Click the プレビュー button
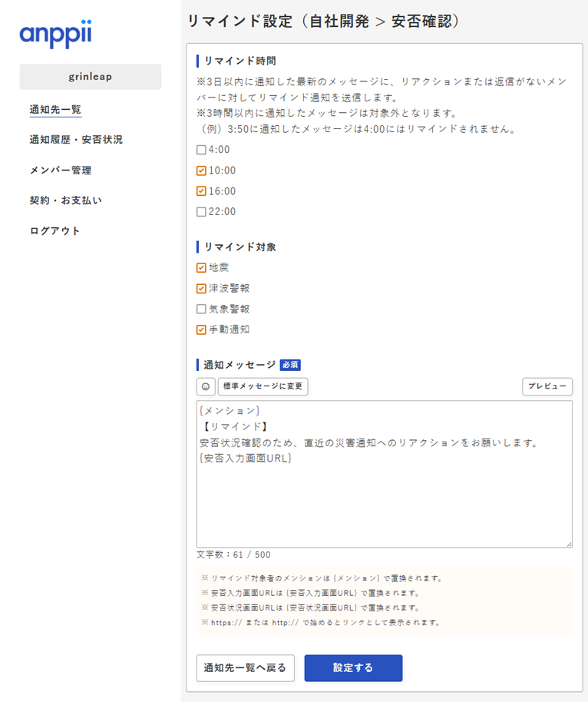Viewport: 588px width, 702px height. [x=547, y=386]
